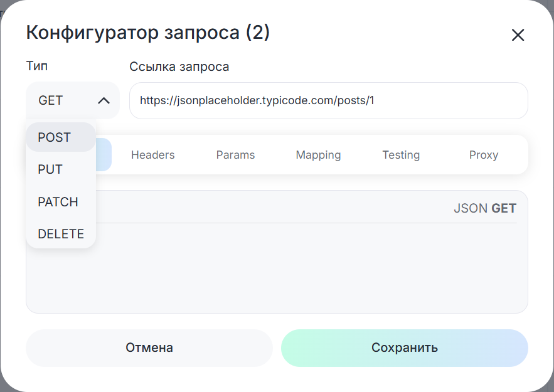Click the Ссылка запроса field label
This screenshot has width=554, height=392.
pyautogui.click(x=179, y=66)
